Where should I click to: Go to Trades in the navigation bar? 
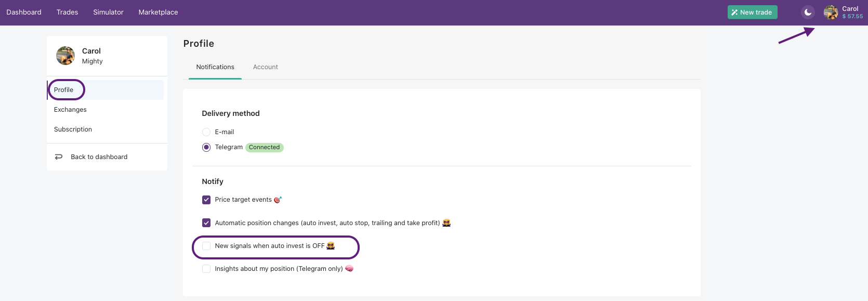(67, 12)
